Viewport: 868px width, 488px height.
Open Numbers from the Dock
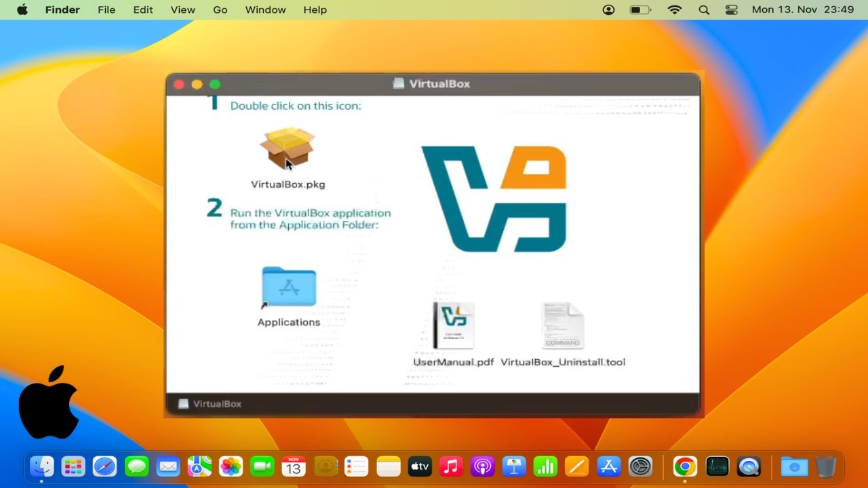tap(545, 467)
